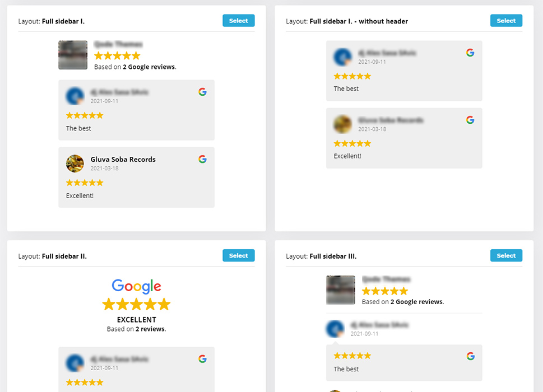Click Google icon on Gluva Soba Records review
Image resolution: width=543 pixels, height=392 pixels.
pyautogui.click(x=203, y=159)
